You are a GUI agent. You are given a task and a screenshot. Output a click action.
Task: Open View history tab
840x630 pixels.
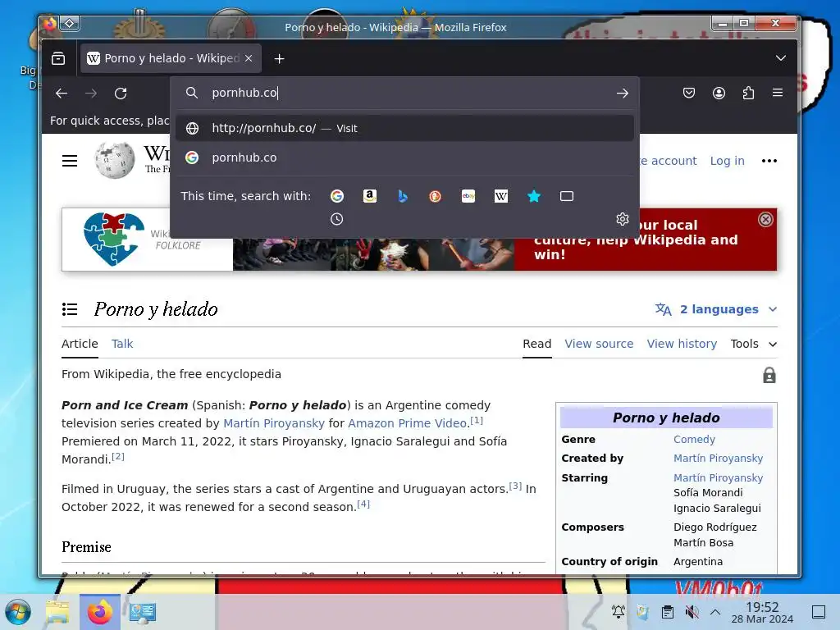(682, 344)
